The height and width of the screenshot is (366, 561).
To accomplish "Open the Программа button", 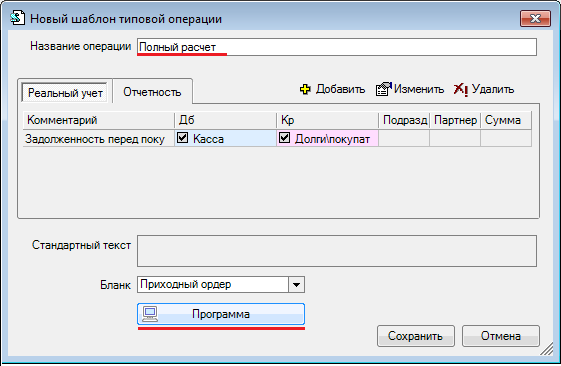I will 221,314.
